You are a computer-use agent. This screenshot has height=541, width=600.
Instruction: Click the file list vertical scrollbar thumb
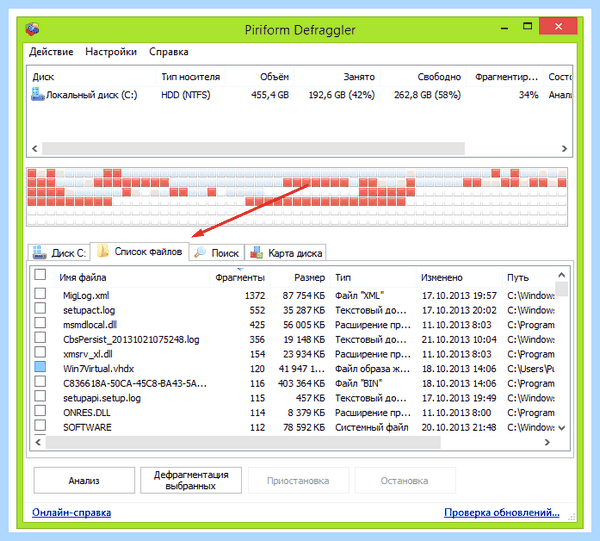pos(561,289)
